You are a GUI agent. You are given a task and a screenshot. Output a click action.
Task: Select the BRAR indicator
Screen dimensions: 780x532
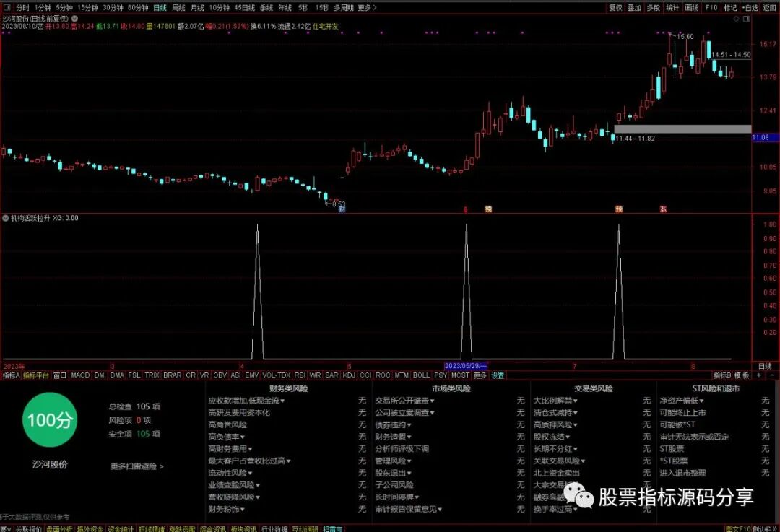click(x=172, y=375)
